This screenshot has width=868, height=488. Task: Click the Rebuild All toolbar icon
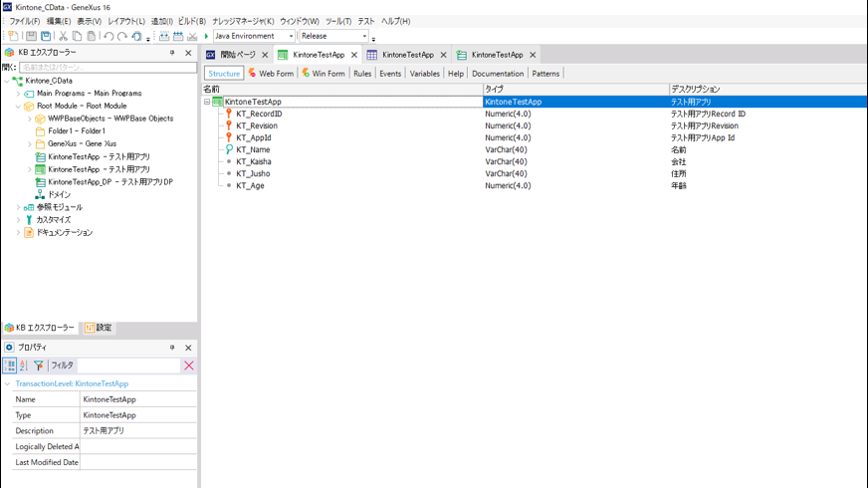click(178, 36)
